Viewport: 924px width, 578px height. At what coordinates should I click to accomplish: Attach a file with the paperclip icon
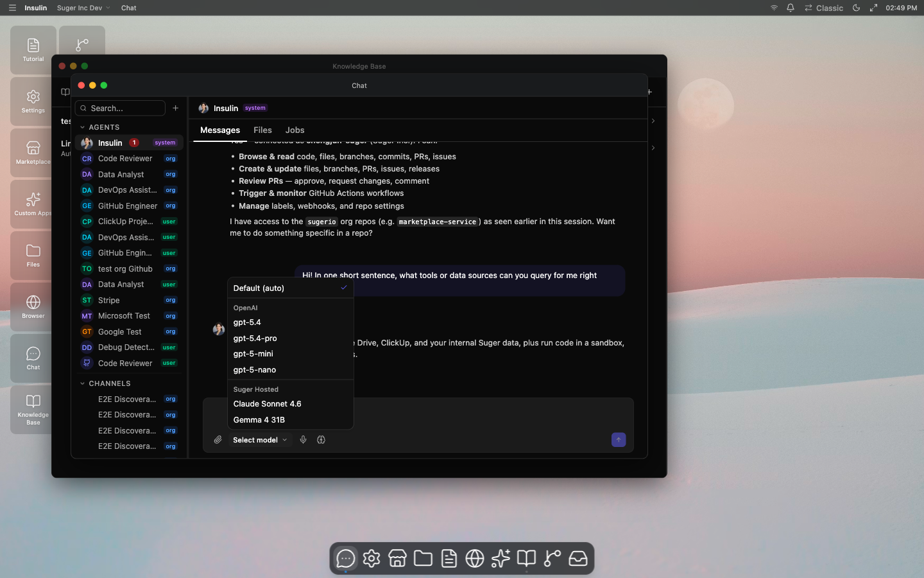[218, 440]
